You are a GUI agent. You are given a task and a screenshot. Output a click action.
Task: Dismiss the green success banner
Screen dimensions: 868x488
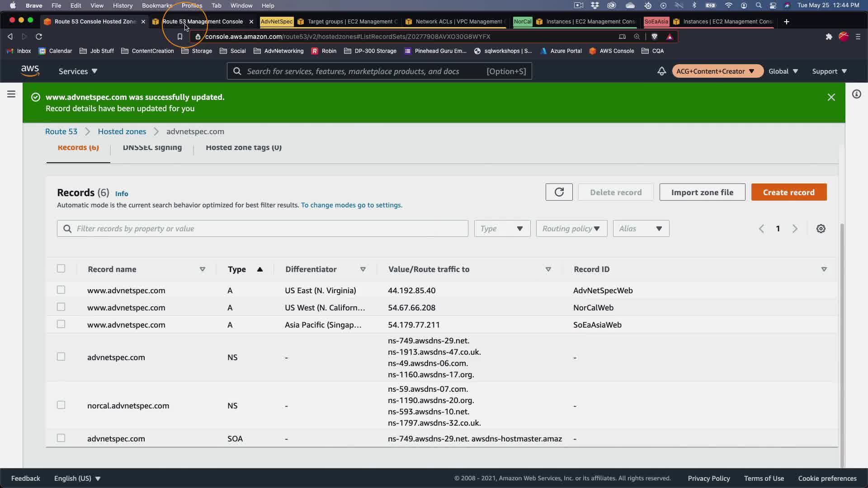pos(831,97)
